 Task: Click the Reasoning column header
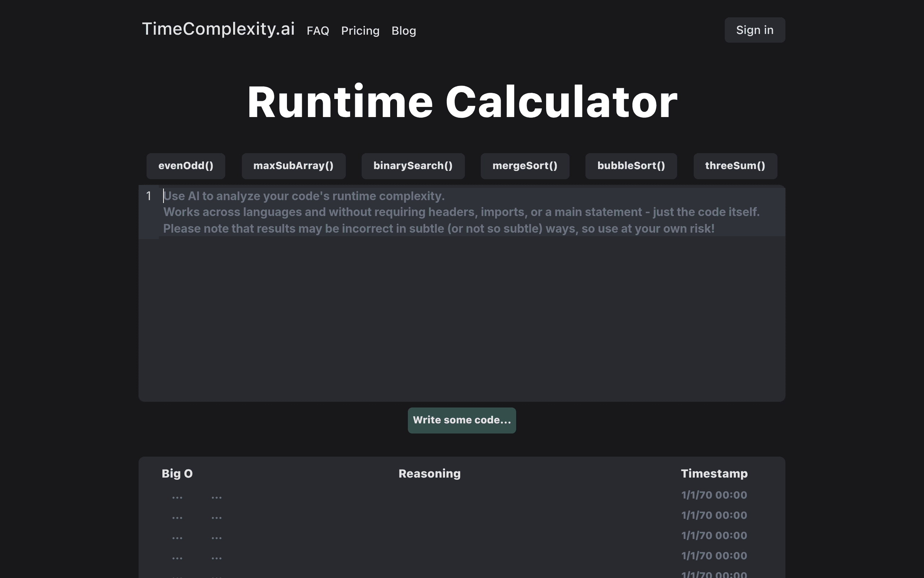(430, 473)
